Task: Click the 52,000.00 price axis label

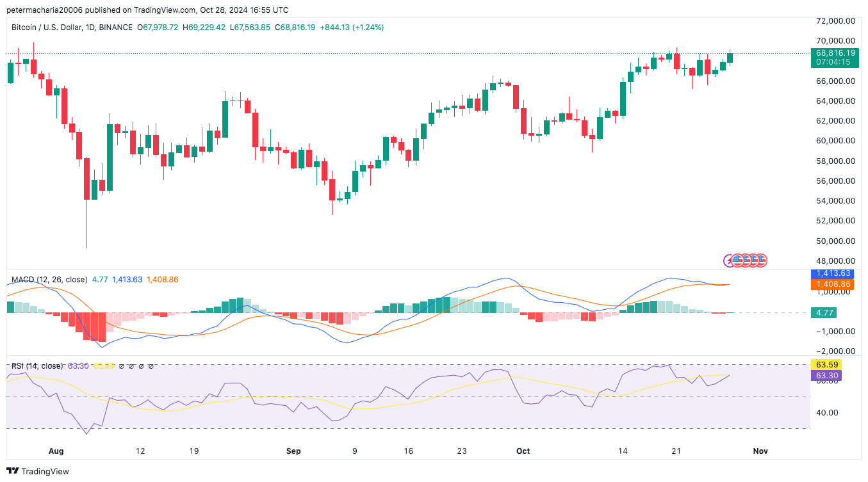Action: pos(836,221)
